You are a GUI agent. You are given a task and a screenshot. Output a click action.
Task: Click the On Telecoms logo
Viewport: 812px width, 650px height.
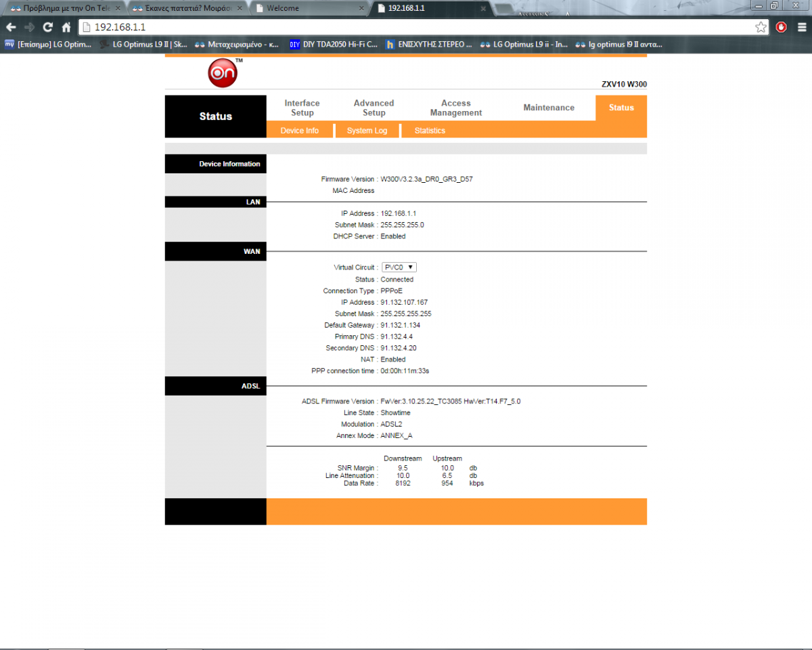[223, 72]
